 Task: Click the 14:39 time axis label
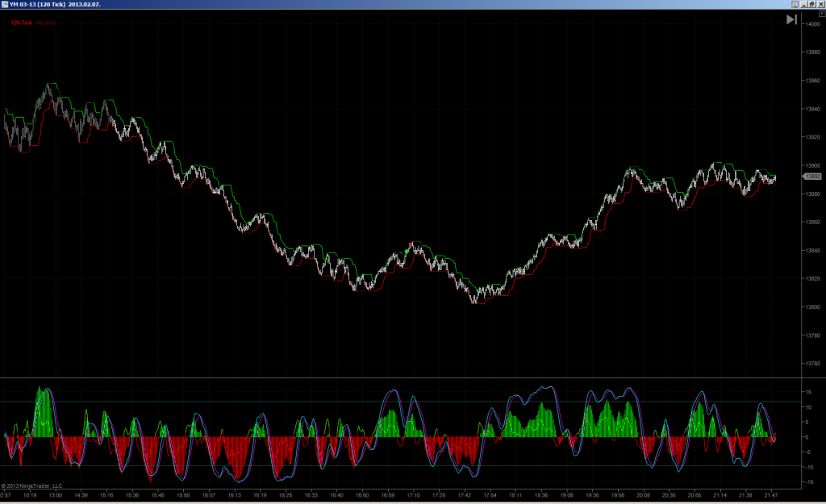tap(81, 495)
